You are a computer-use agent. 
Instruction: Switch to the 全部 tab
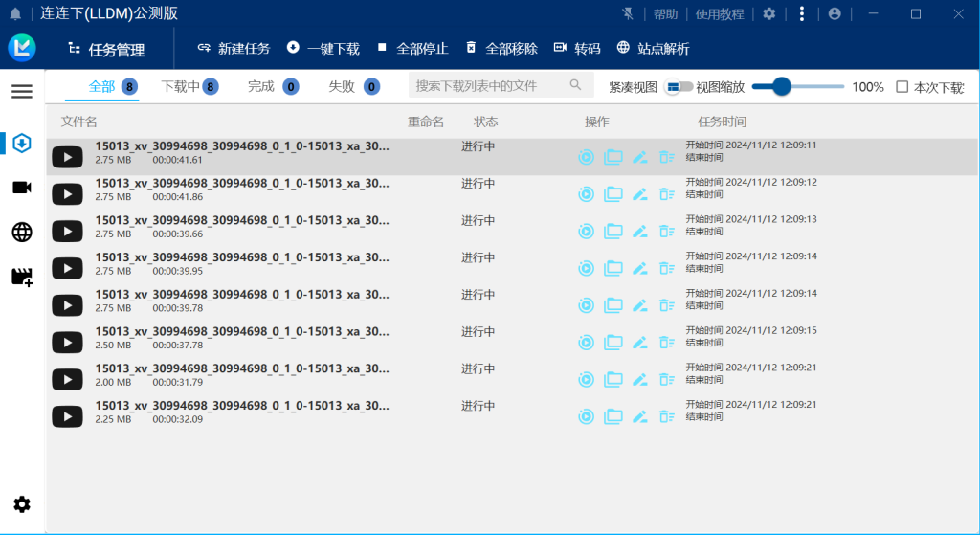point(101,86)
